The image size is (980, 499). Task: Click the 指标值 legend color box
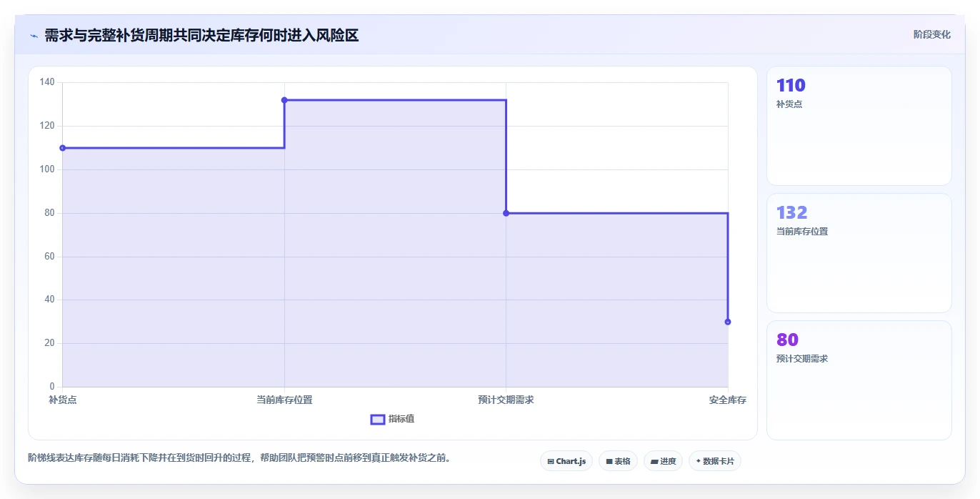tap(378, 419)
